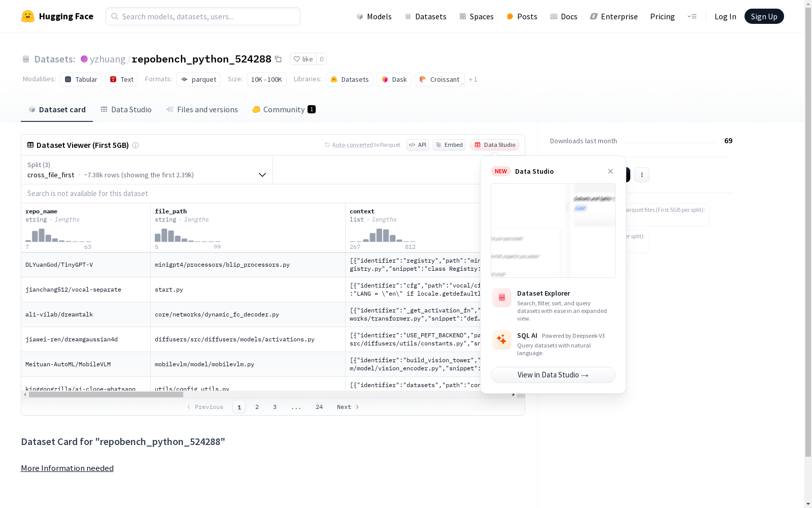Viewport: 812px width, 508px height.
Task: Select the jiawei-ren/dreamgaussian4d cell
Action: (x=86, y=339)
